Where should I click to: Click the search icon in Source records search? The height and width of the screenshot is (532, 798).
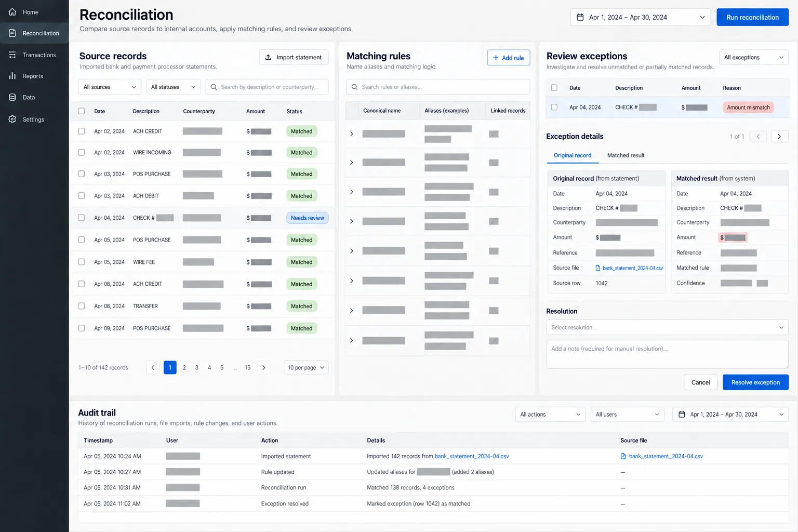(214, 87)
